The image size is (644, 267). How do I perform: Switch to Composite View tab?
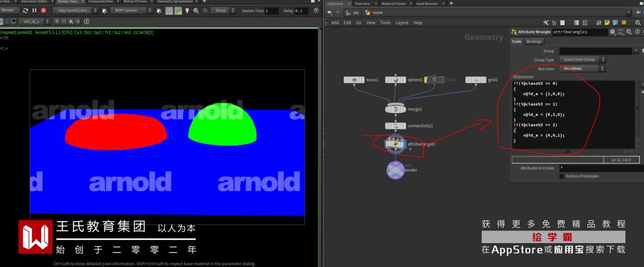[100, 2]
